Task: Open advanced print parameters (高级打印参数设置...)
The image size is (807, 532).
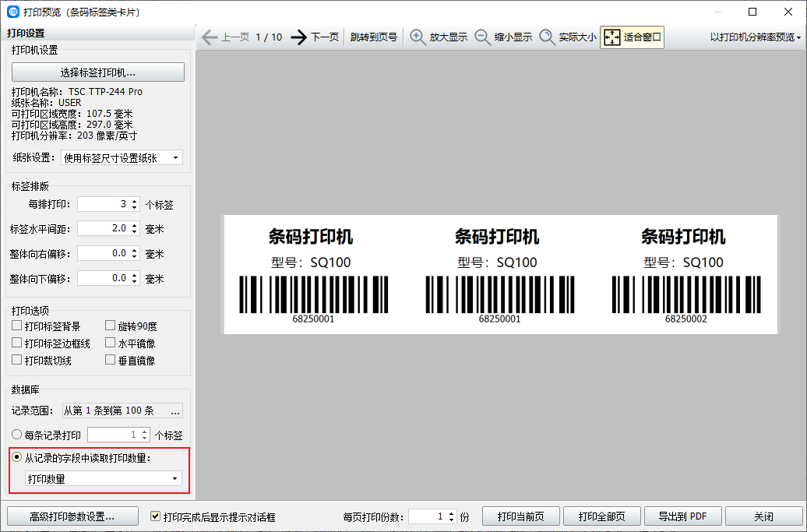Action: [x=72, y=516]
